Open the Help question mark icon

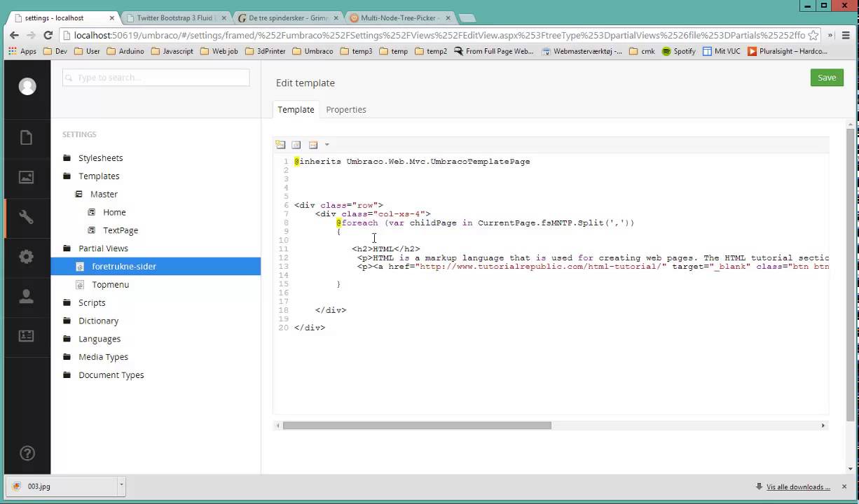click(x=27, y=453)
